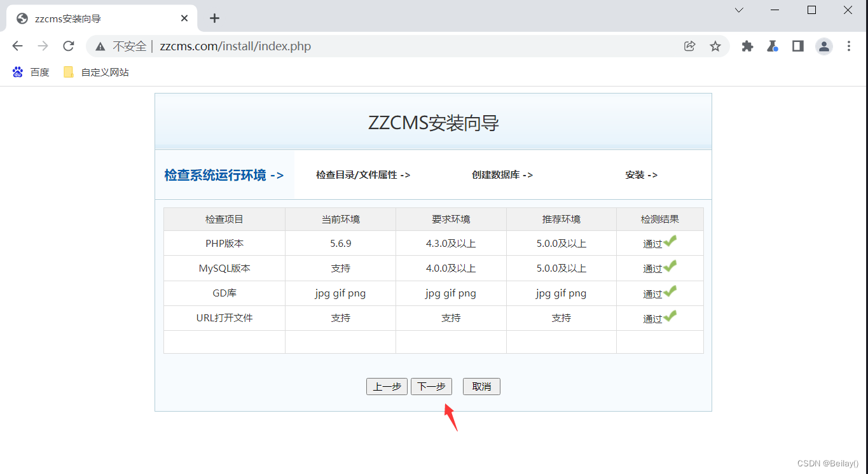Open the 自定义网站 bookmark folder

tap(96, 73)
